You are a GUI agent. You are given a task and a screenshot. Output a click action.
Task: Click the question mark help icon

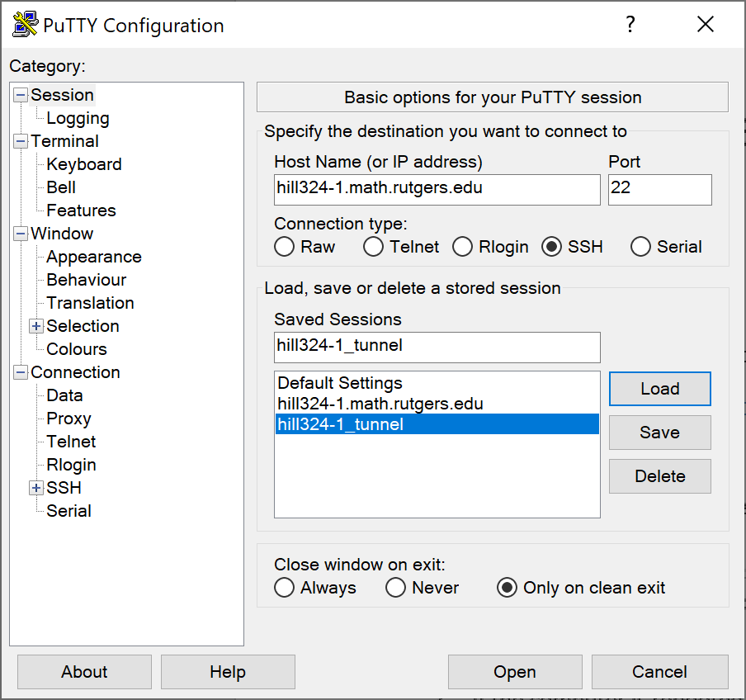(x=630, y=24)
